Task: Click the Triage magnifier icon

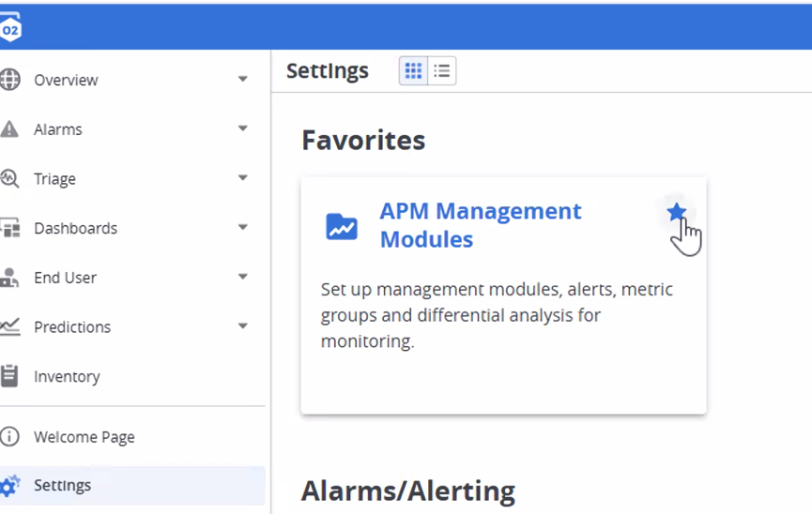Action: [x=9, y=178]
